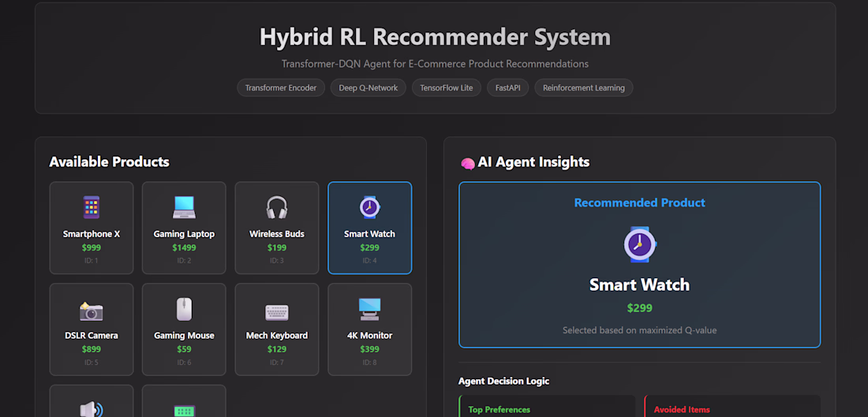Click the $199 Wireless Buds price
Image resolution: width=868 pixels, height=417 pixels.
(277, 248)
